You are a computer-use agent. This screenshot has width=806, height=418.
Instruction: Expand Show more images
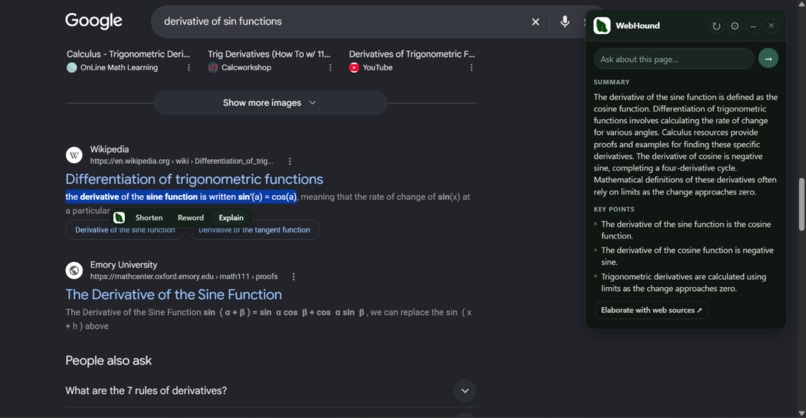point(270,103)
